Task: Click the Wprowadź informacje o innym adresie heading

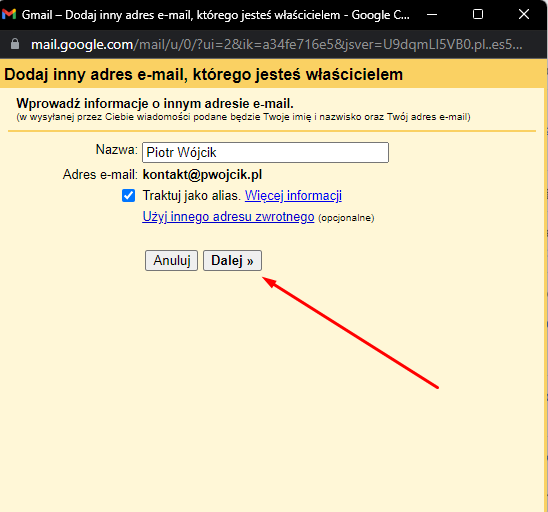Action: click(x=155, y=103)
